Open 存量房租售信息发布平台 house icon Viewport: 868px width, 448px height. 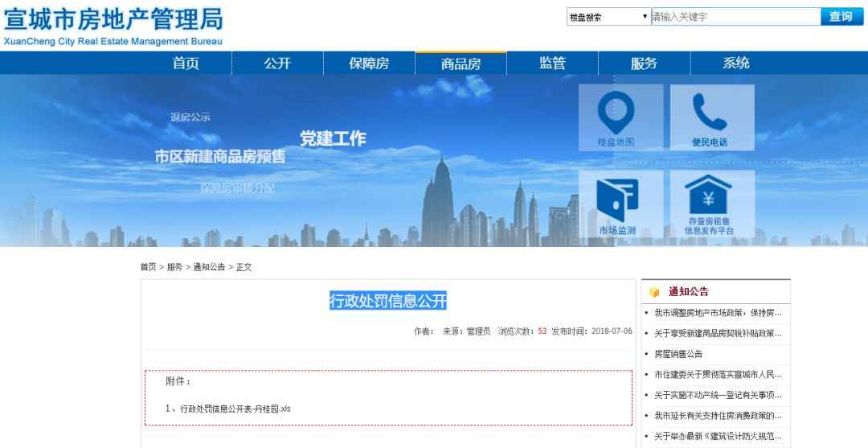(709, 195)
